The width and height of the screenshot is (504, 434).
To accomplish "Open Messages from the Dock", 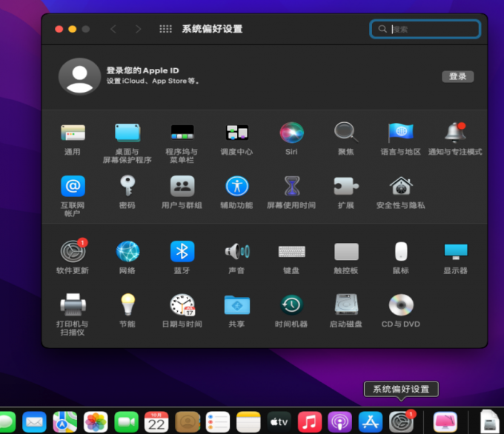I will click(x=7, y=422).
